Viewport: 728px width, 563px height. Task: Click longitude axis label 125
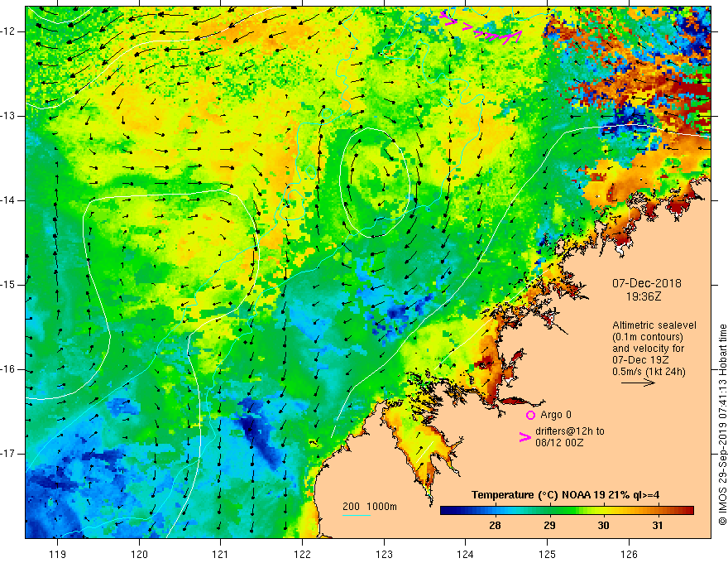click(548, 554)
